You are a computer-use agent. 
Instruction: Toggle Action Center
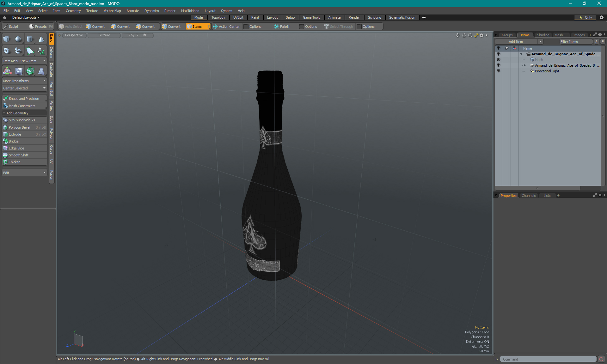pyautogui.click(x=226, y=27)
